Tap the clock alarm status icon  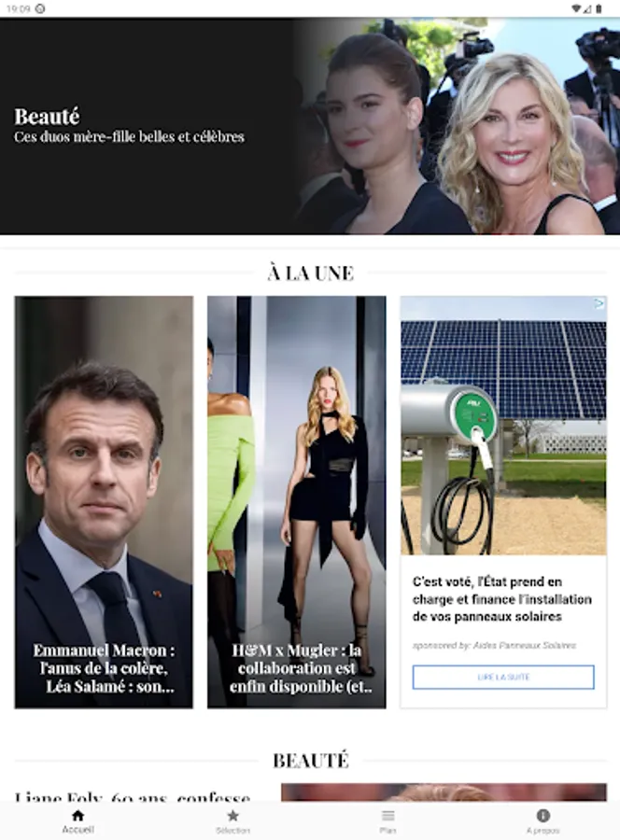[x=40, y=8]
